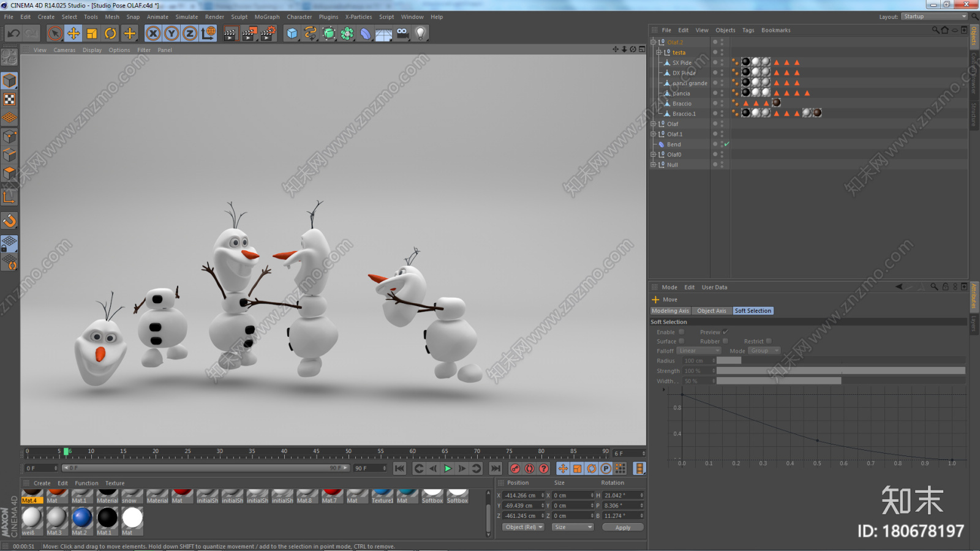This screenshot has height=551, width=980.
Task: Check the Surface checkbox
Action: coord(681,341)
